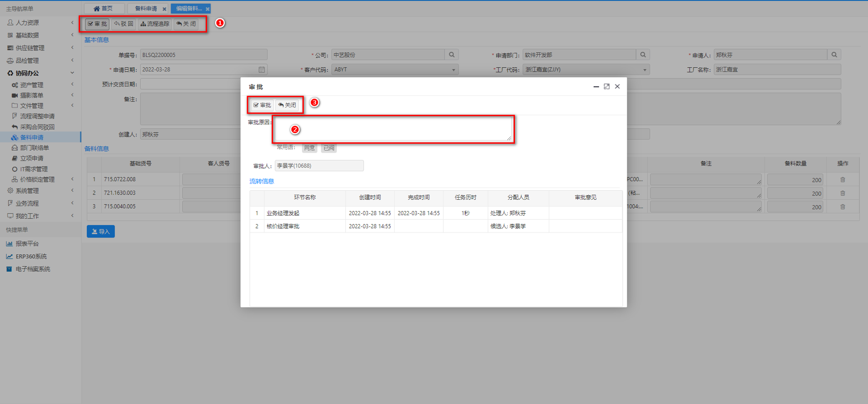Click the 流转信息 section heading

click(x=262, y=181)
